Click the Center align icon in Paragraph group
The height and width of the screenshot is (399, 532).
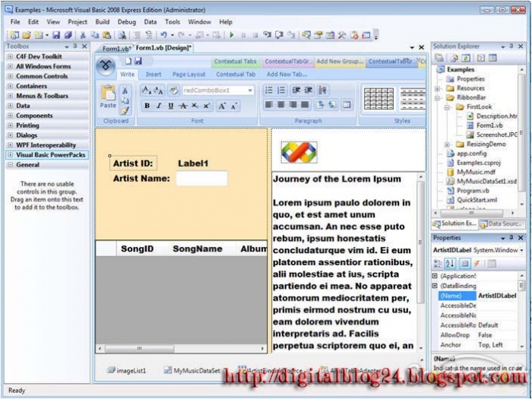click(x=281, y=105)
